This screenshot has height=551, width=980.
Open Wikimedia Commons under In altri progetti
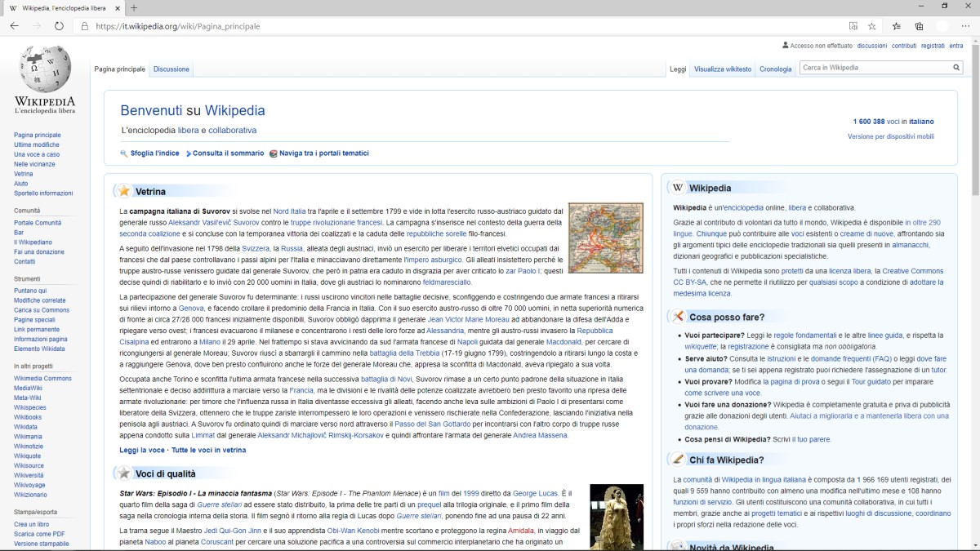[x=42, y=378]
